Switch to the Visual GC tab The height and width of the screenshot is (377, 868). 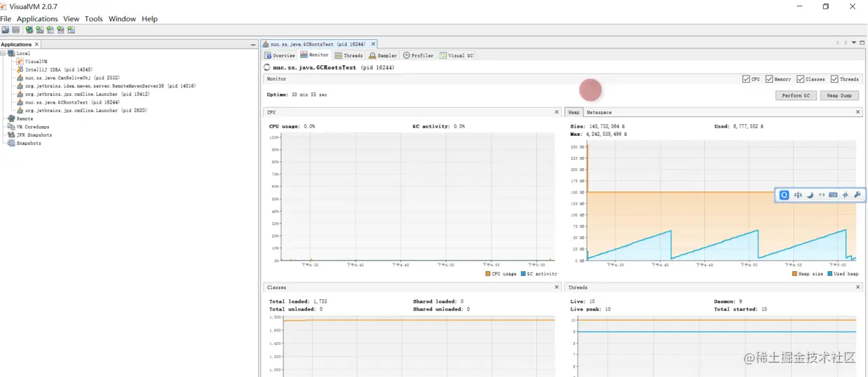456,55
